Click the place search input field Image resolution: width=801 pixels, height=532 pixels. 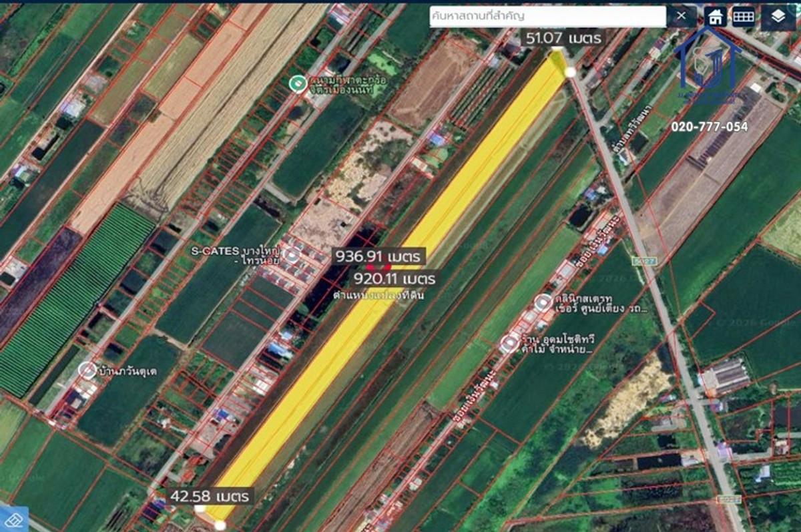tap(547, 16)
